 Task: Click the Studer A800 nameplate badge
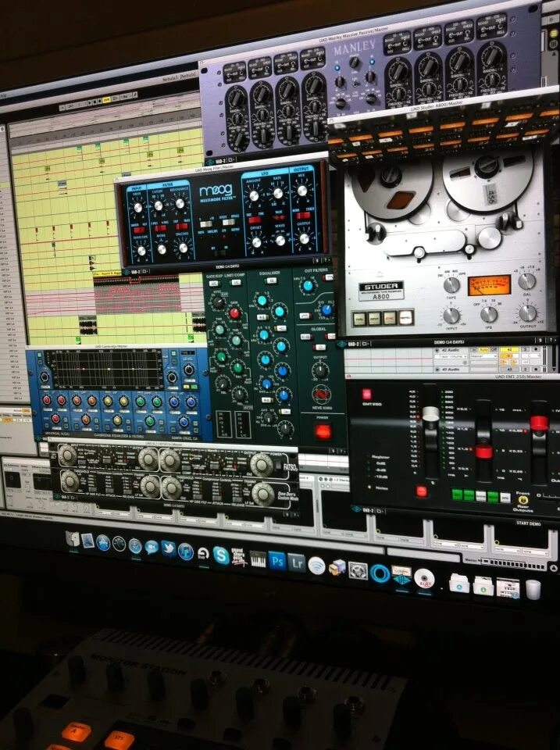click(x=381, y=291)
